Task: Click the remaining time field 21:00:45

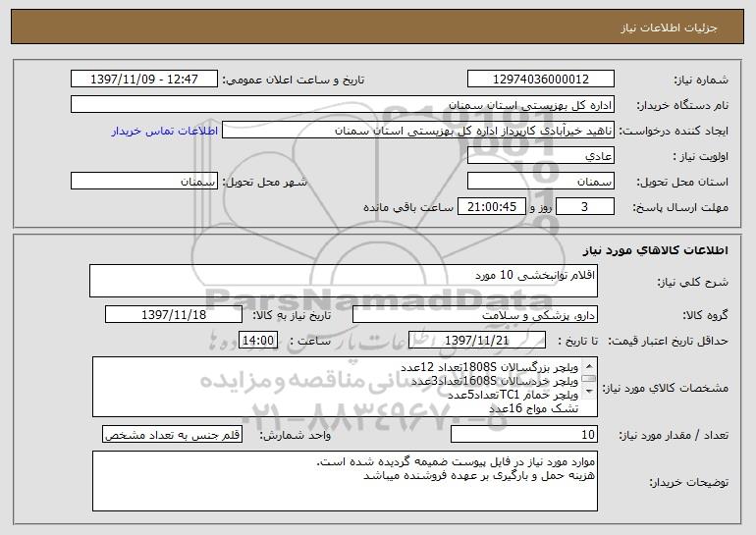Action: click(x=491, y=206)
